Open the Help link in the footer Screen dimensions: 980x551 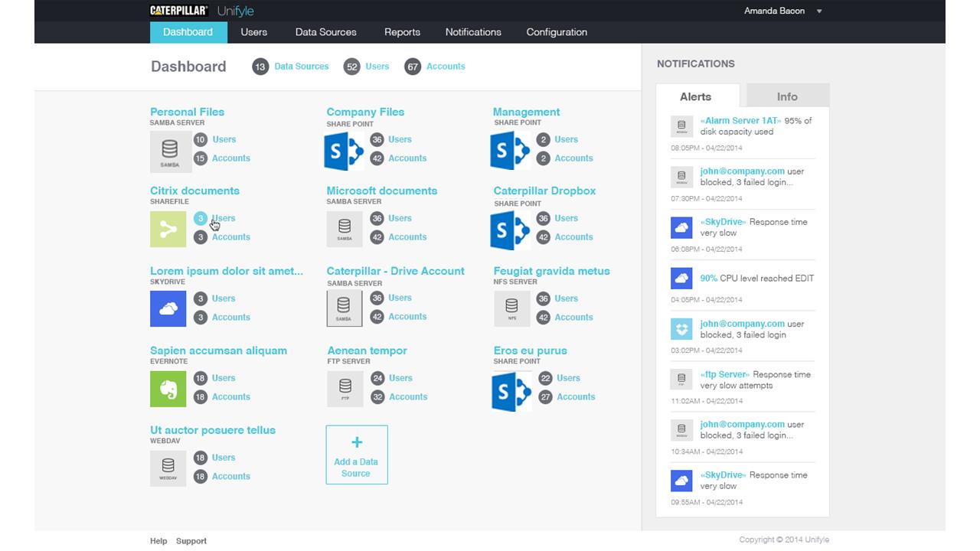[x=158, y=541]
